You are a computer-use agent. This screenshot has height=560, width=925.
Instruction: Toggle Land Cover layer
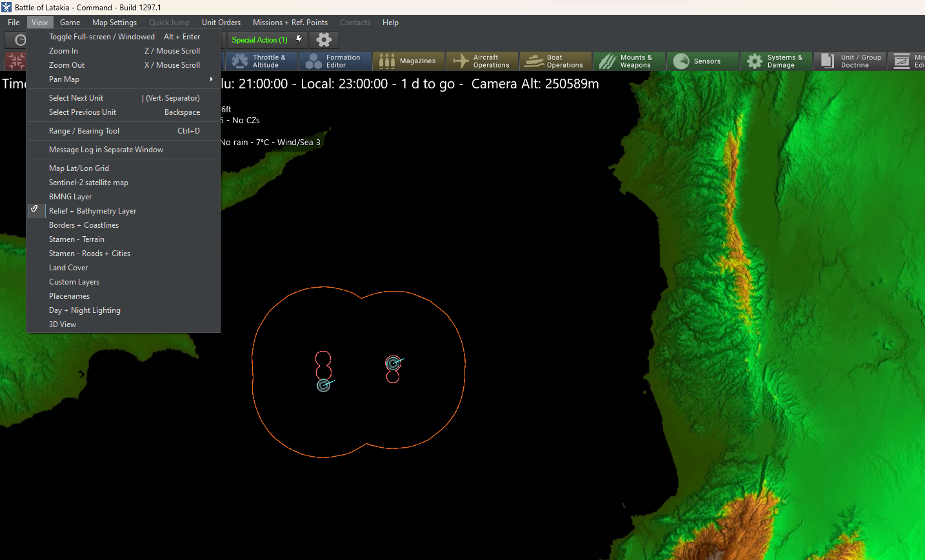(x=68, y=268)
